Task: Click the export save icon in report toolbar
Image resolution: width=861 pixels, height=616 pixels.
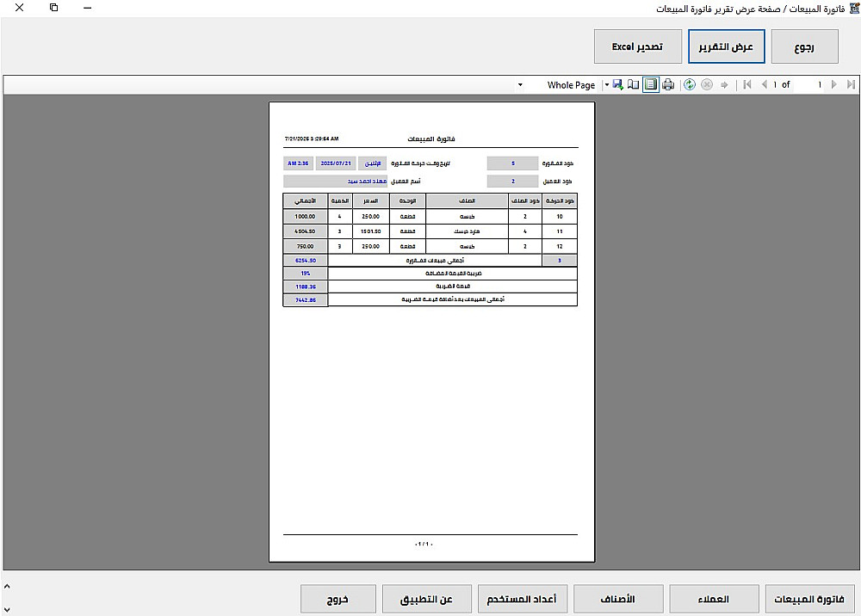Action: (617, 84)
